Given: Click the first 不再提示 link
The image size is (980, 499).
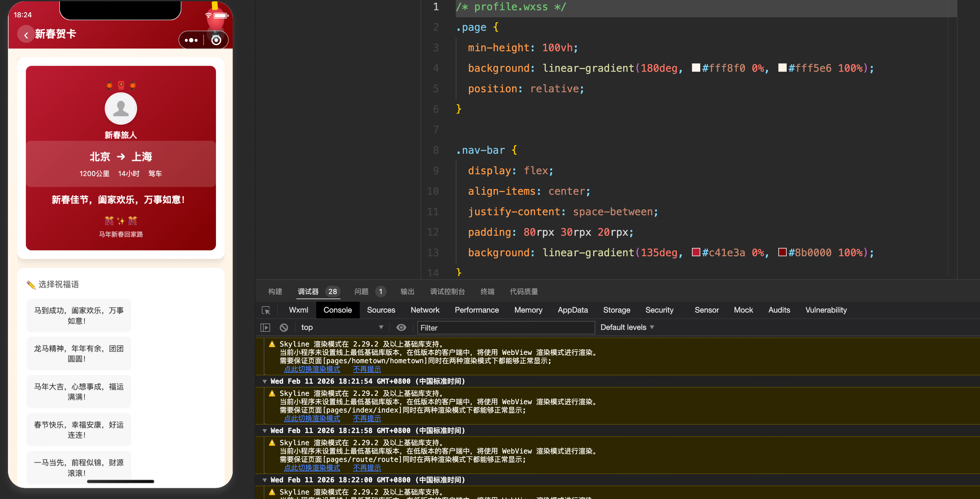Looking at the screenshot, I should (366, 369).
